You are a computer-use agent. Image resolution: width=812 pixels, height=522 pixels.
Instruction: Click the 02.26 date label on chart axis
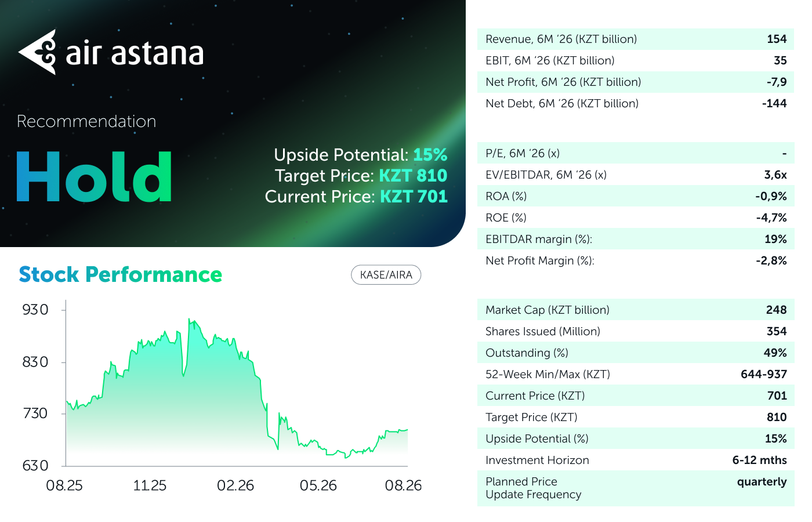coord(235,485)
